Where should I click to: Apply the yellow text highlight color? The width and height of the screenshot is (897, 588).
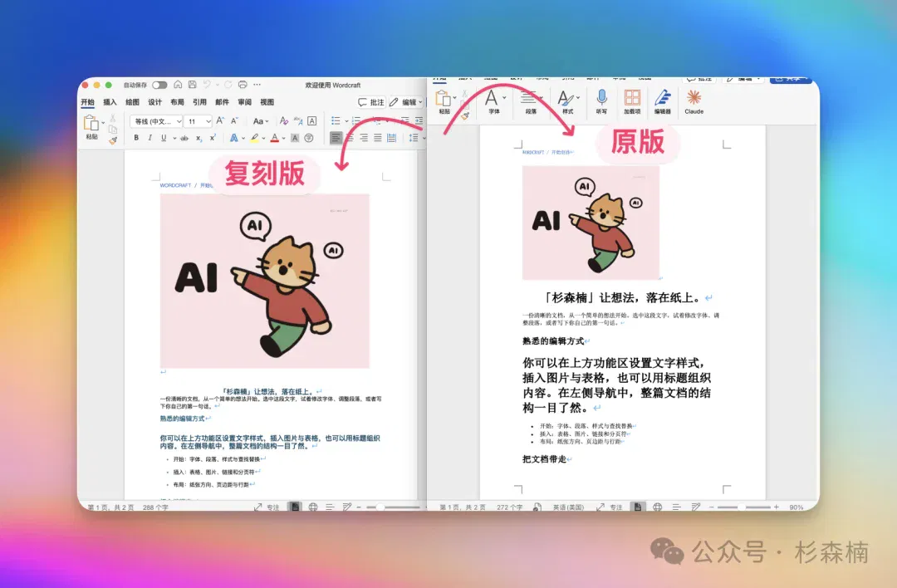255,138
